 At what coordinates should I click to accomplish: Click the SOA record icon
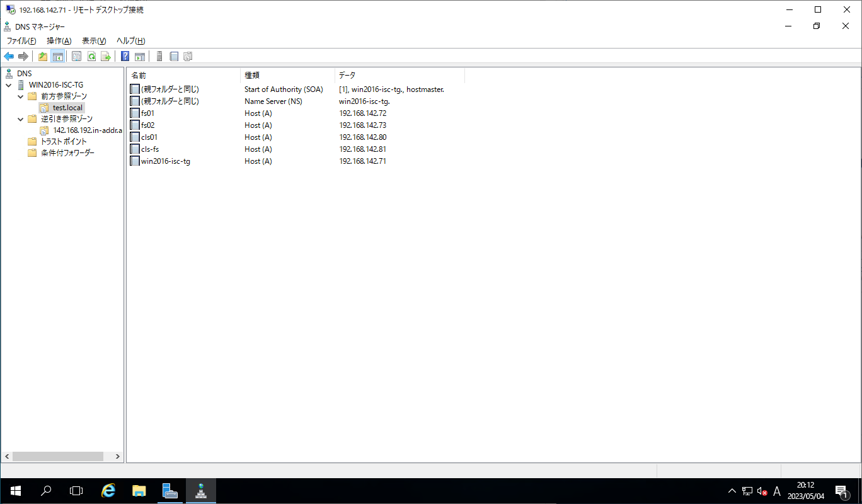(135, 89)
